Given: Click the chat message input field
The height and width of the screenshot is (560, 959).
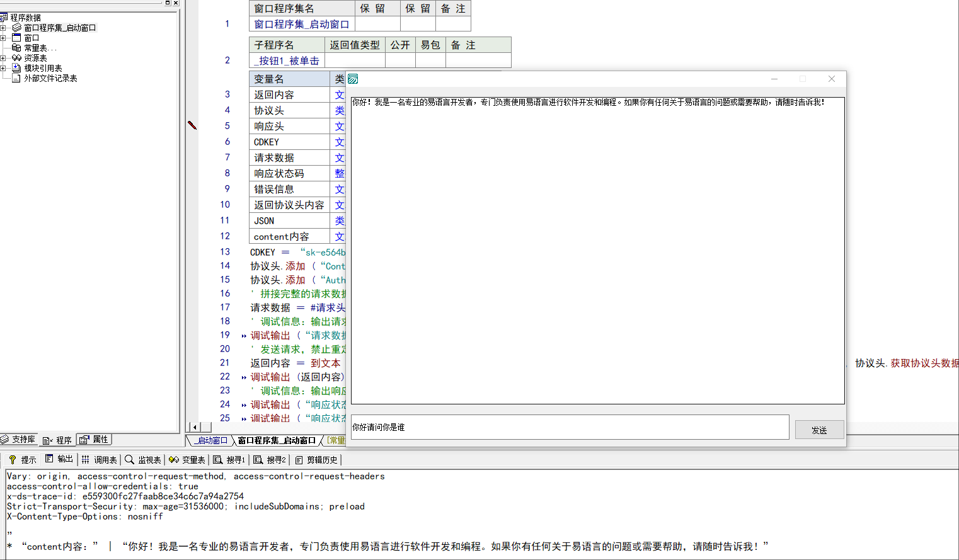Looking at the screenshot, I should 567,428.
